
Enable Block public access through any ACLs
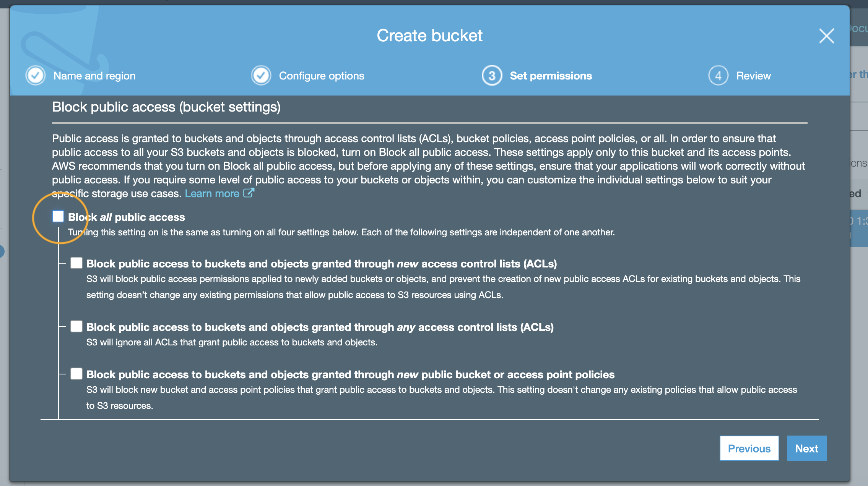pyautogui.click(x=76, y=326)
